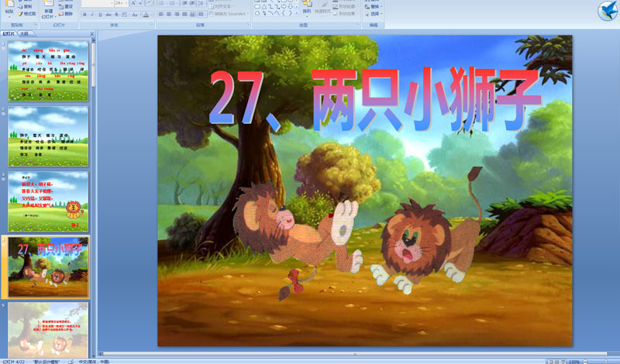
Task: Delete the slide using 删除 button
Action: pyautogui.click(x=66, y=13)
